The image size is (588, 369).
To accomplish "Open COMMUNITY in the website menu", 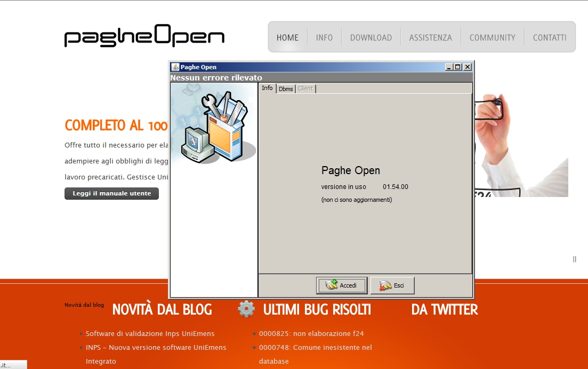I will 493,37.
